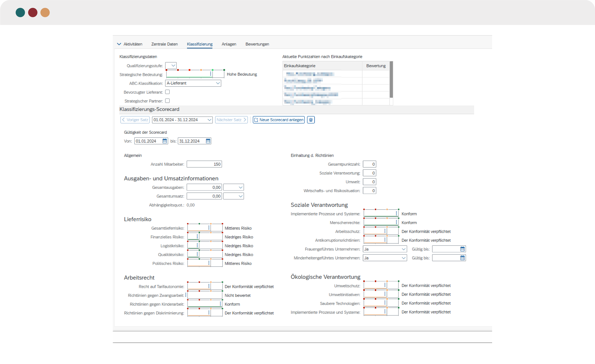Delete scorecard with the trash icon
Image resolution: width=595 pixels, height=364 pixels.
(x=311, y=120)
